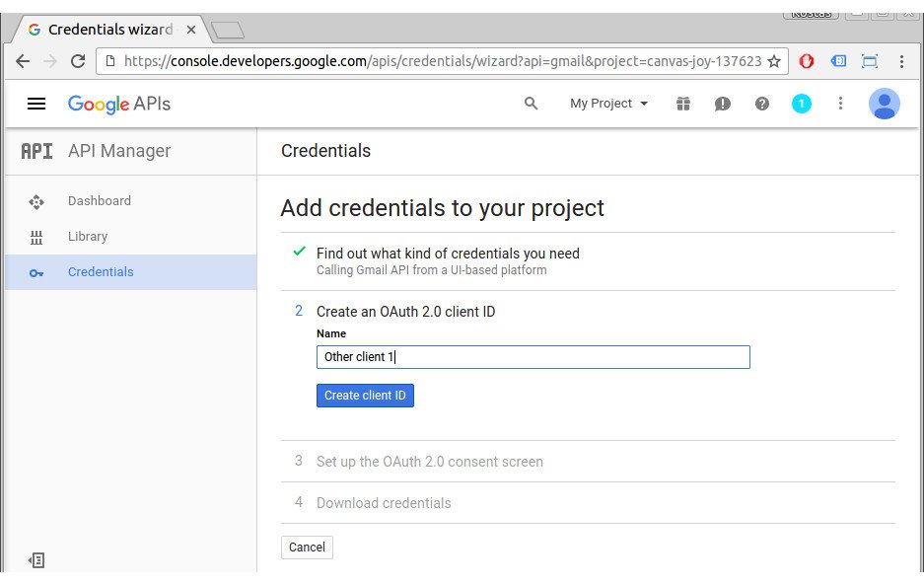Expand the My Project dropdown

(x=608, y=104)
